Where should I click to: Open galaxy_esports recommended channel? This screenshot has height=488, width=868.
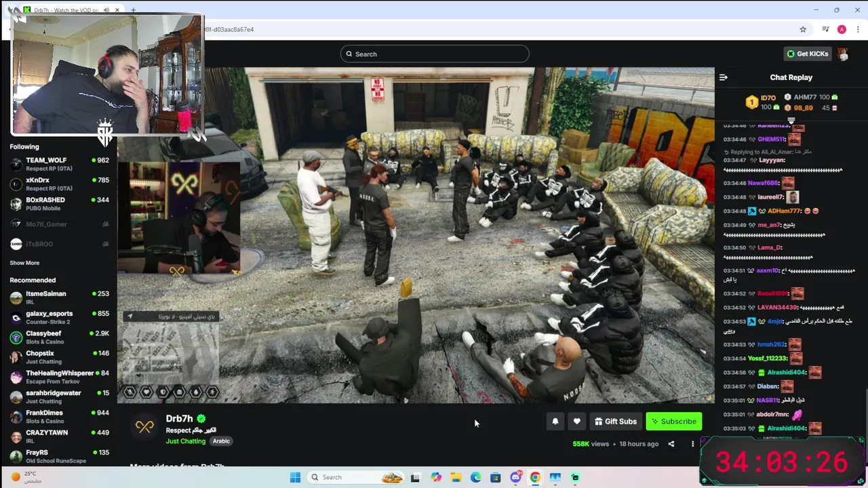60,317
